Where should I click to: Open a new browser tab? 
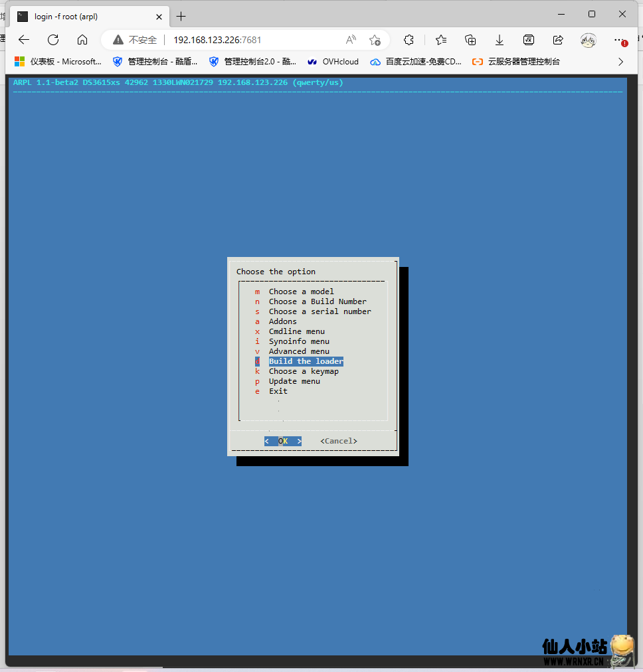point(181,16)
